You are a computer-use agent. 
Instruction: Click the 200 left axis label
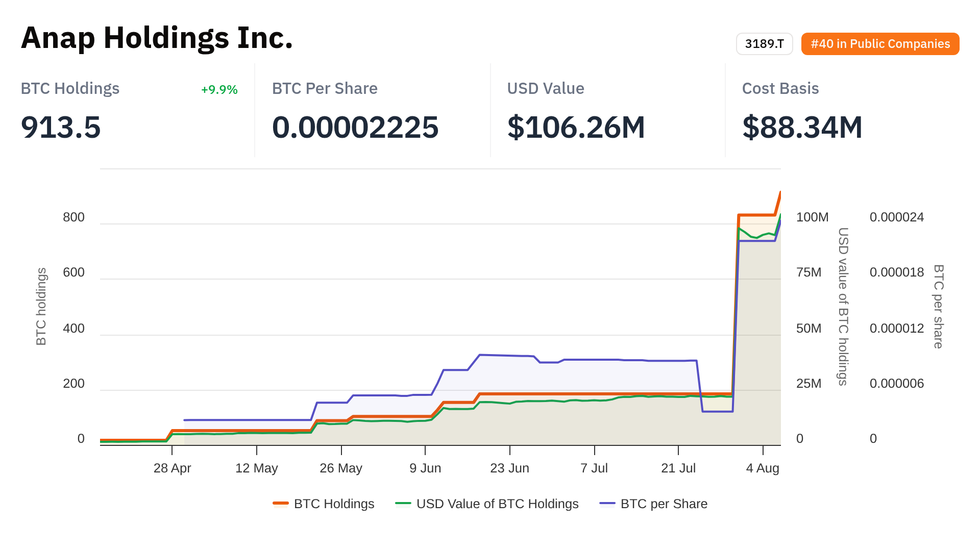(73, 384)
